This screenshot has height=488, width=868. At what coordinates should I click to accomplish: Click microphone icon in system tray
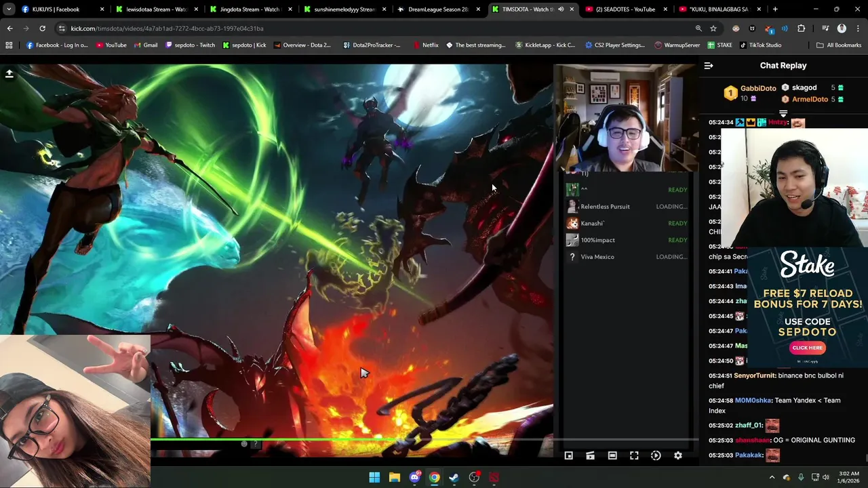[801, 477]
